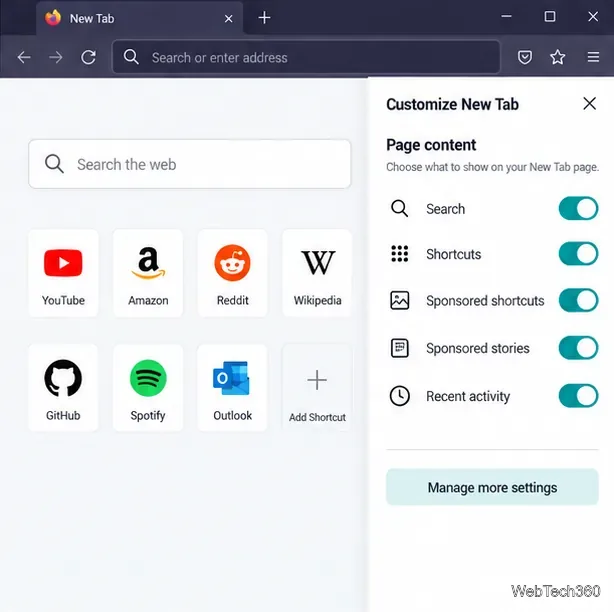Disable the Sponsored shortcuts switch

[578, 300]
